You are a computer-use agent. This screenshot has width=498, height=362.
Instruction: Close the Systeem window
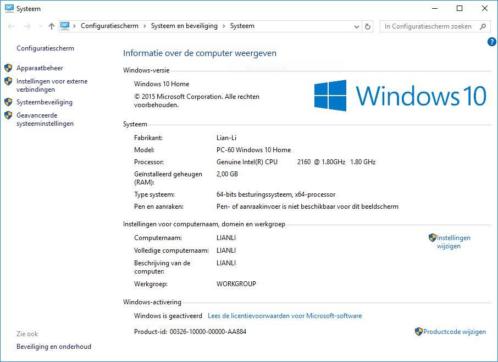point(484,8)
